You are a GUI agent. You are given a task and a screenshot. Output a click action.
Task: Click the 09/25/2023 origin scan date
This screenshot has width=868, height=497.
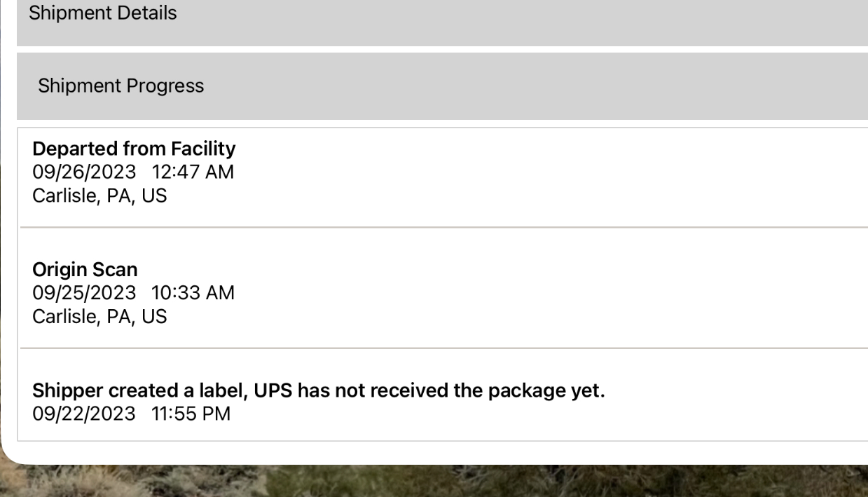pos(84,292)
